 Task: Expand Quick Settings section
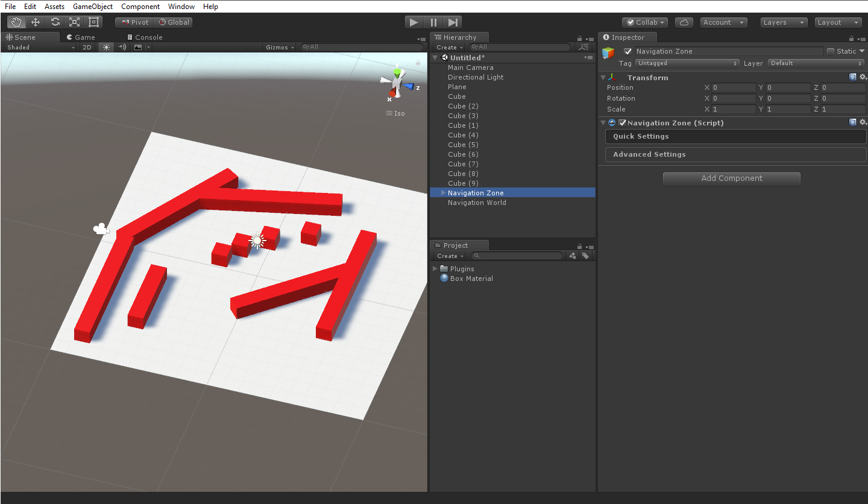[x=735, y=136]
